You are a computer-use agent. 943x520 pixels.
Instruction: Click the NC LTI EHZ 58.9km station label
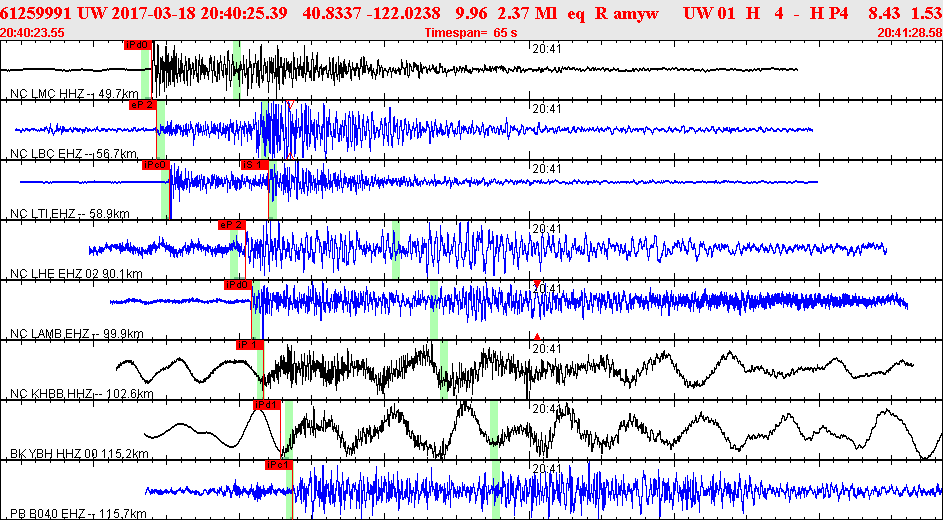(70, 213)
